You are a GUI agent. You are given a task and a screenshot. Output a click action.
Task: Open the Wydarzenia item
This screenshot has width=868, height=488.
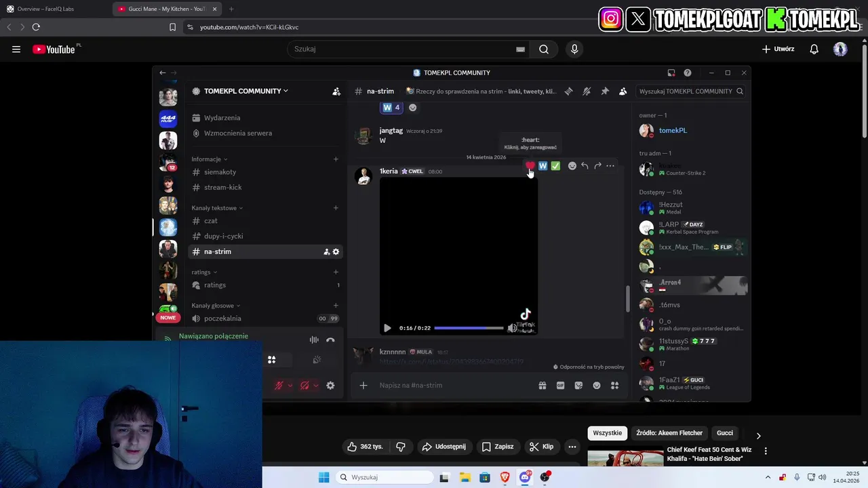point(265,118)
